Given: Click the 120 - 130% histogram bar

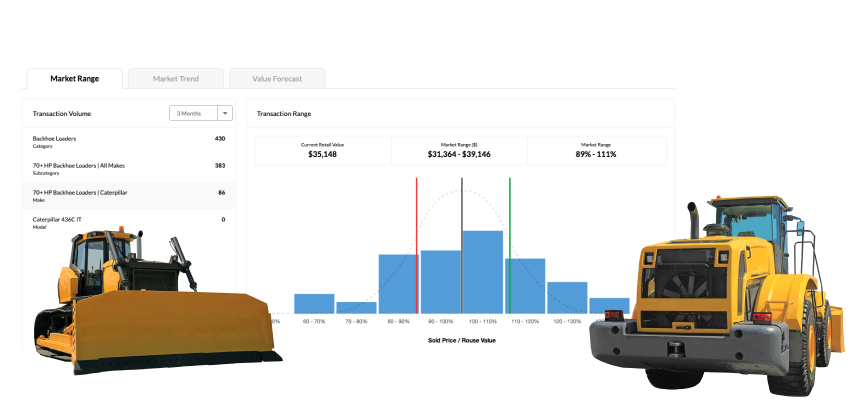Looking at the screenshot, I should [567, 298].
